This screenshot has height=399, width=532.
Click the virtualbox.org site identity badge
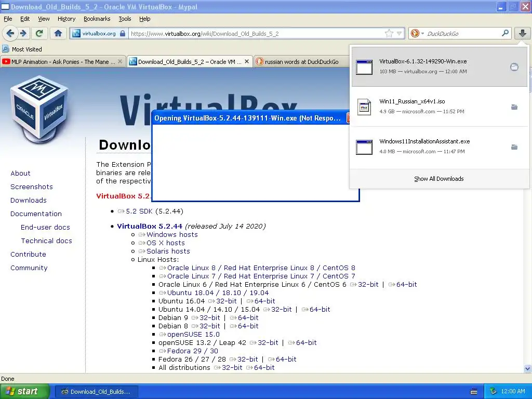[99, 33]
